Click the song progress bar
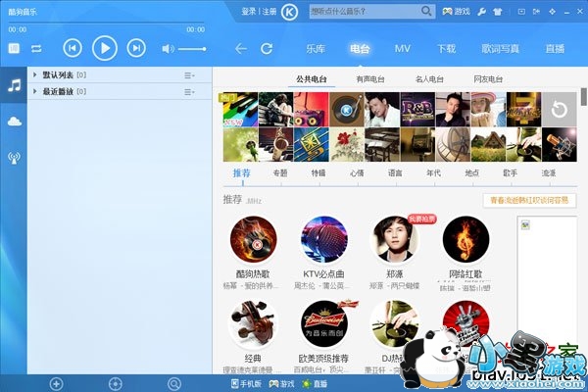This screenshot has height=392, width=588. [107, 23]
